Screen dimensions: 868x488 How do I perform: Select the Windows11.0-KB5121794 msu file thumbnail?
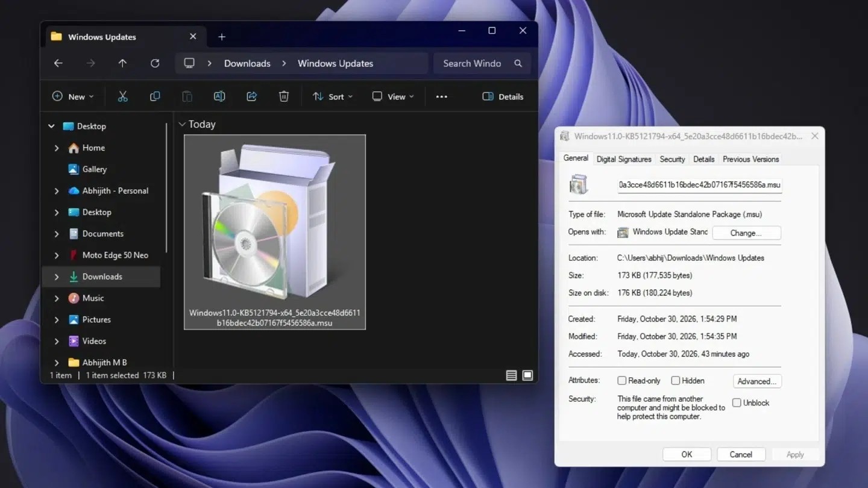coord(275,232)
